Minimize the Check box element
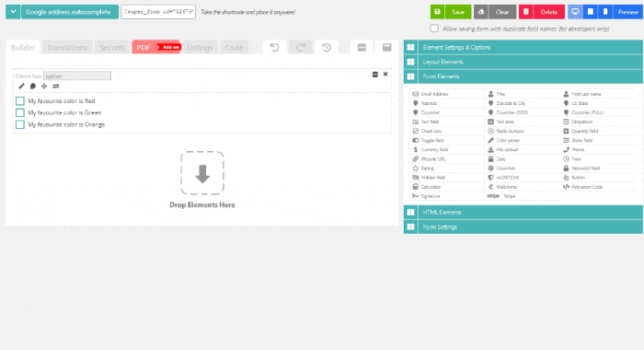Image resolution: width=644 pixels, height=350 pixels. [375, 75]
